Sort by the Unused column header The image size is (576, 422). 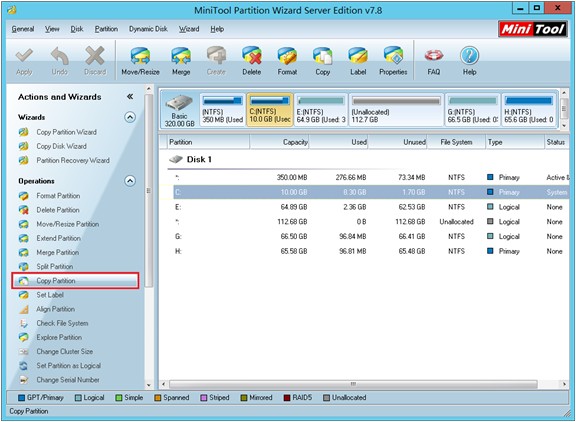point(398,142)
